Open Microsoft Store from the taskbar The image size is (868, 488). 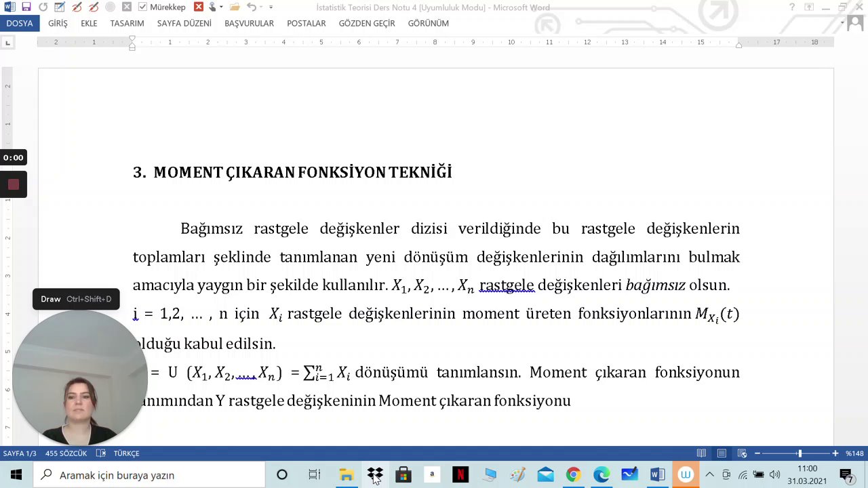[403, 475]
